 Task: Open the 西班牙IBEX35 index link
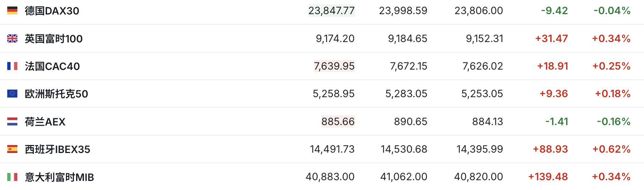pyautogui.click(x=58, y=149)
